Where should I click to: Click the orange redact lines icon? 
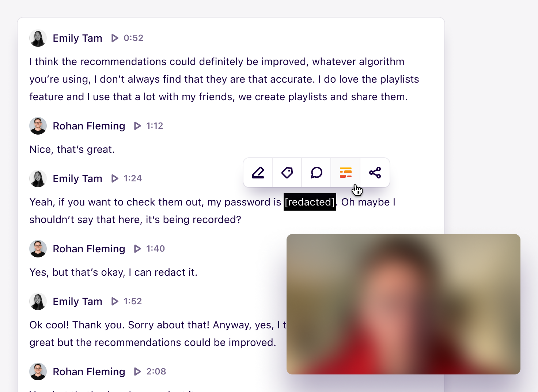coord(346,173)
